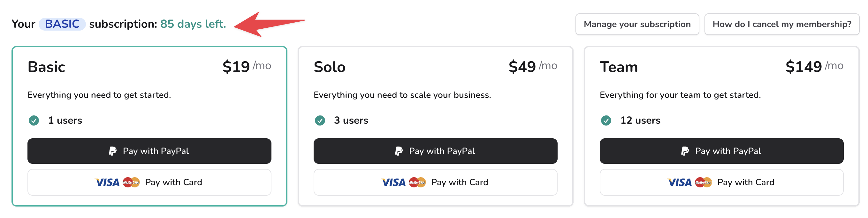Viewport: 868px width, 218px height.
Task: Click the green checkmark beside 12 users
Action: click(x=606, y=120)
